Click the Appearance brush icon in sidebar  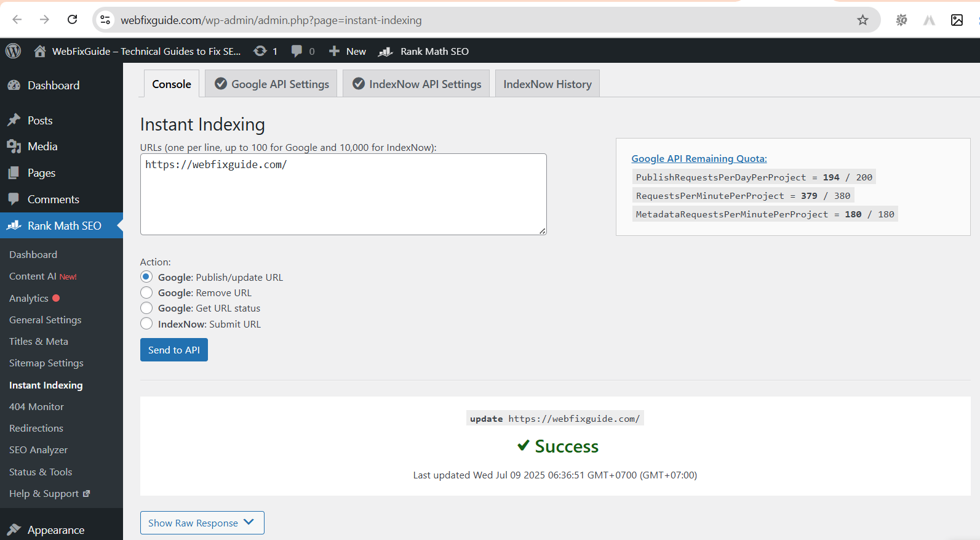[14, 530]
